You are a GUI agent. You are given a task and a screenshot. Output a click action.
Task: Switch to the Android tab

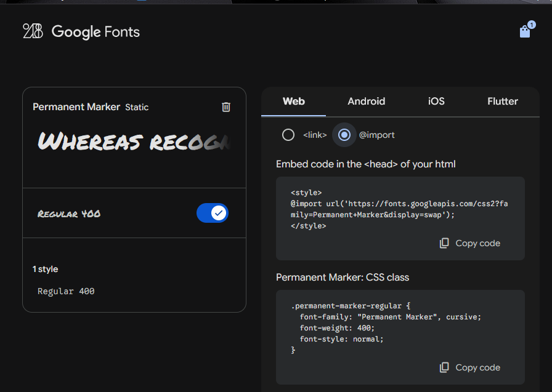point(366,102)
